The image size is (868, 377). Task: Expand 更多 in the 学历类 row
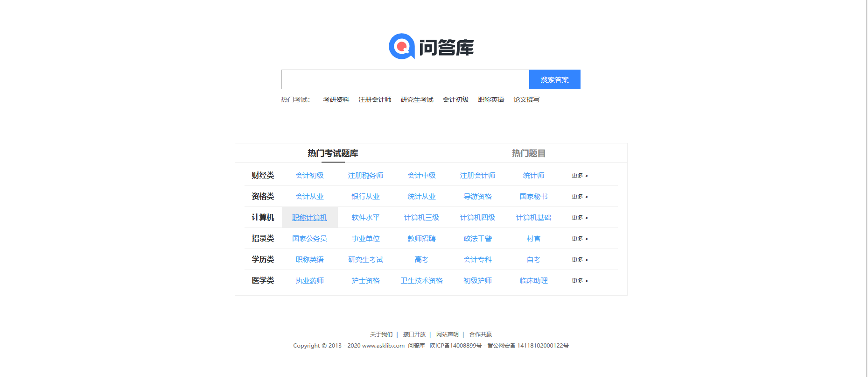[x=580, y=260]
